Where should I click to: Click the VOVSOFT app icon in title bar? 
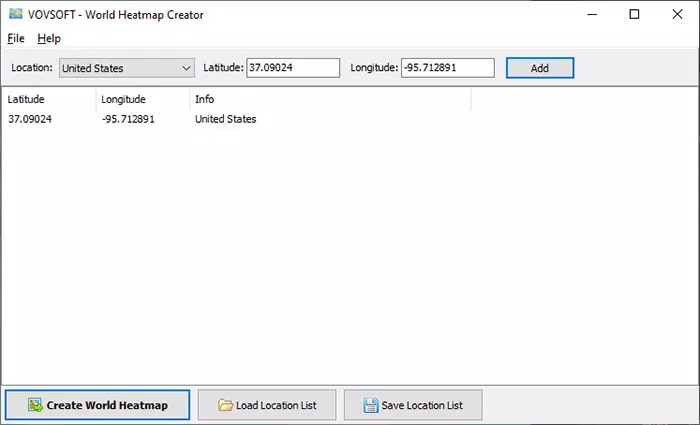(x=16, y=14)
